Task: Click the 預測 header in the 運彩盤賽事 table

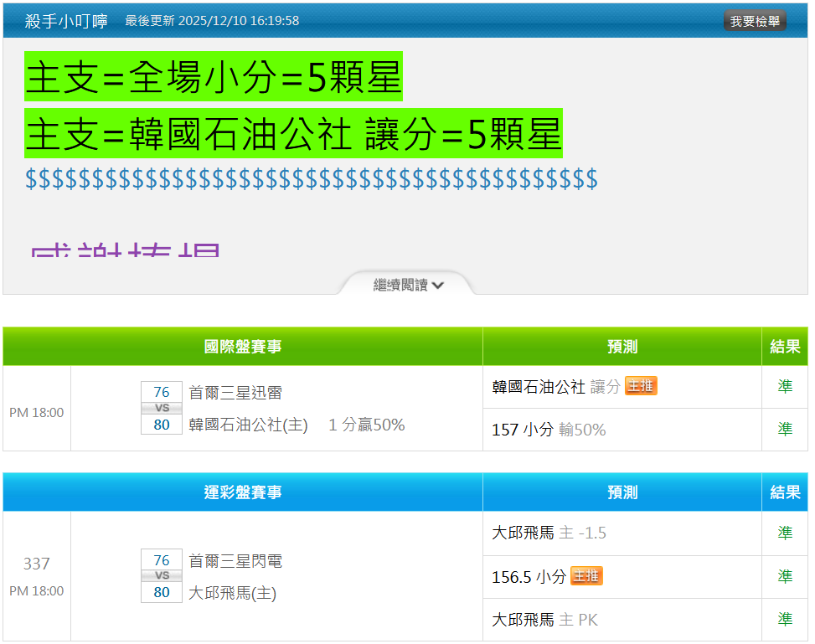Action: tap(622, 492)
